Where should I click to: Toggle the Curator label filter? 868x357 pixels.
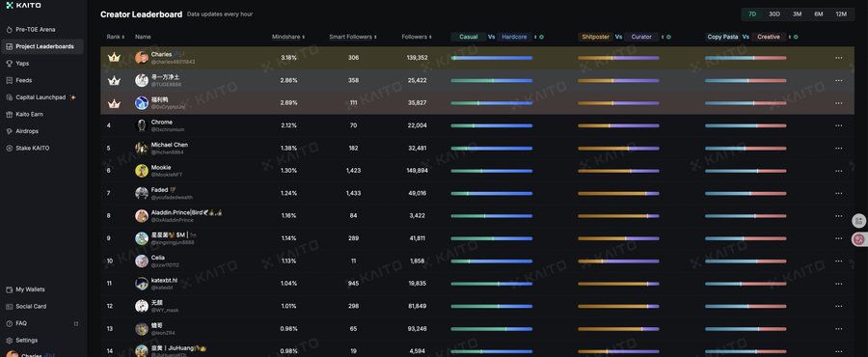pyautogui.click(x=641, y=37)
